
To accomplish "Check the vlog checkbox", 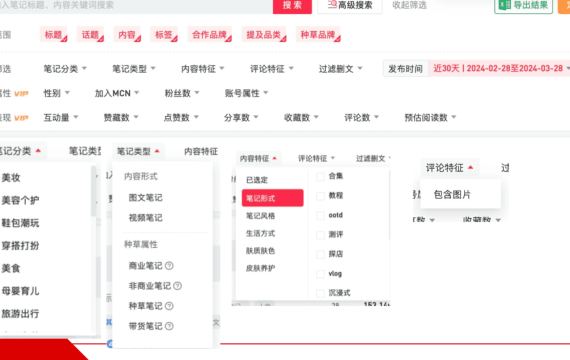I will click(x=320, y=274).
